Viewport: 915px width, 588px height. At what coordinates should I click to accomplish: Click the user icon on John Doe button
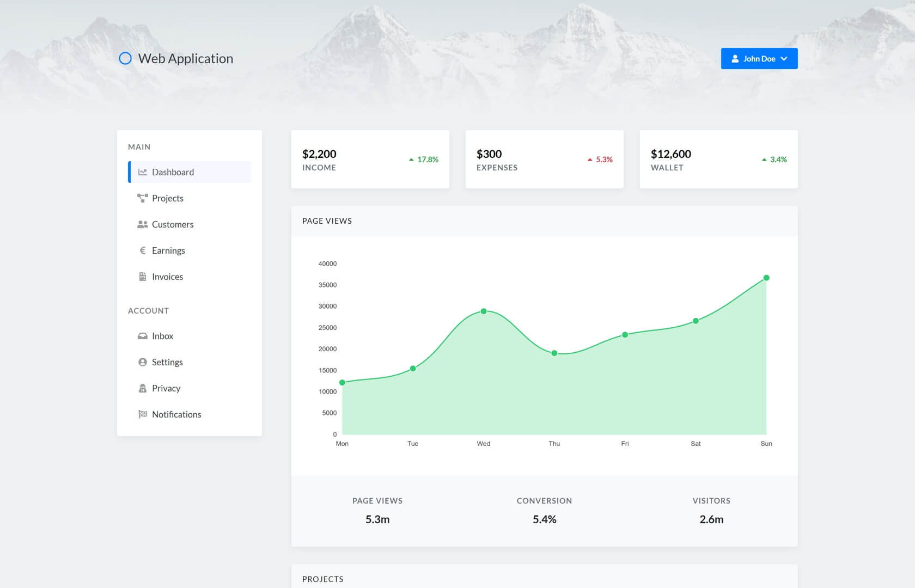coord(736,58)
